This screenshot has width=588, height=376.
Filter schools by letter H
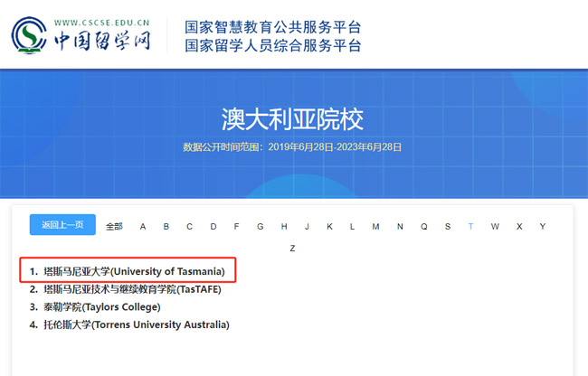(x=284, y=227)
